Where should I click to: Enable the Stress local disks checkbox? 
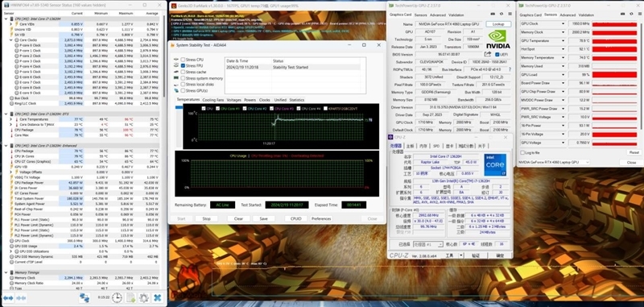(x=183, y=85)
